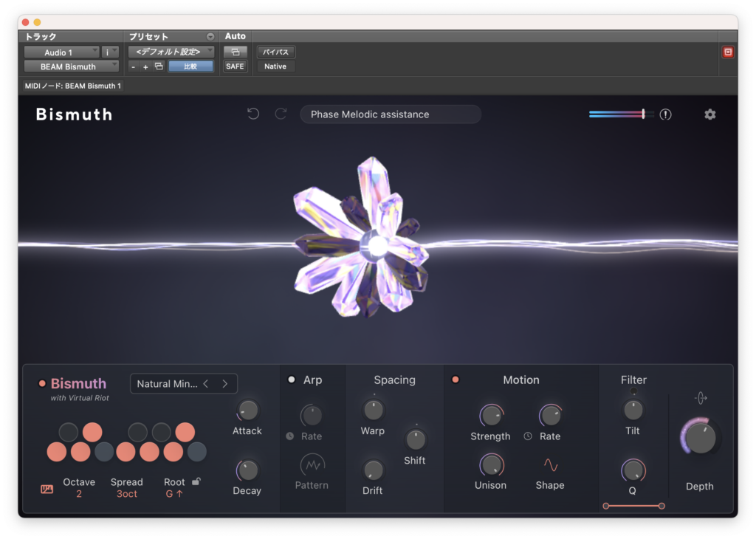
Task: Click the Native button
Action: click(275, 66)
